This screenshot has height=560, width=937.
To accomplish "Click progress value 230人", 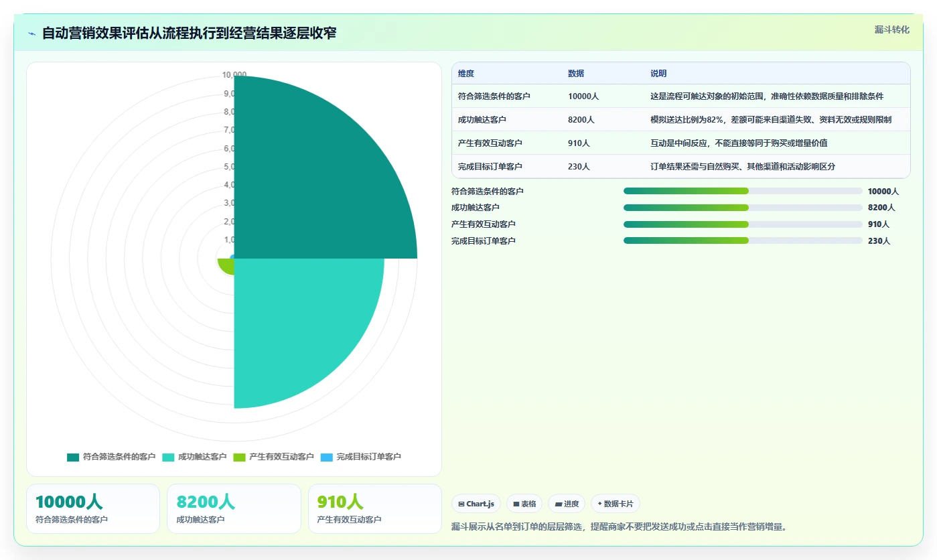I will [879, 240].
